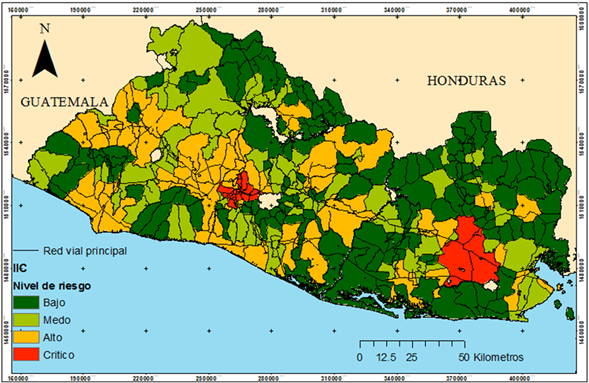Click the GUATEMALA country label
The width and height of the screenshot is (589, 383).
(64, 102)
